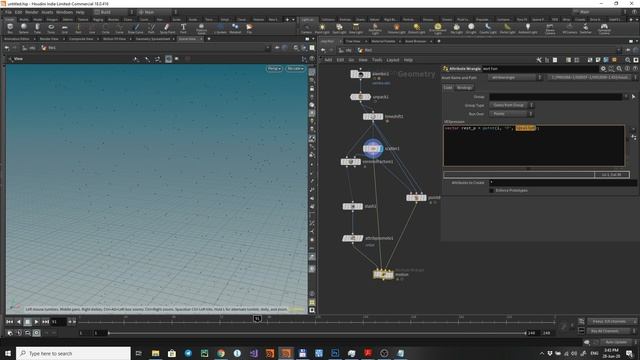
Task: Click Windows taskbar search box
Action: coord(73,353)
